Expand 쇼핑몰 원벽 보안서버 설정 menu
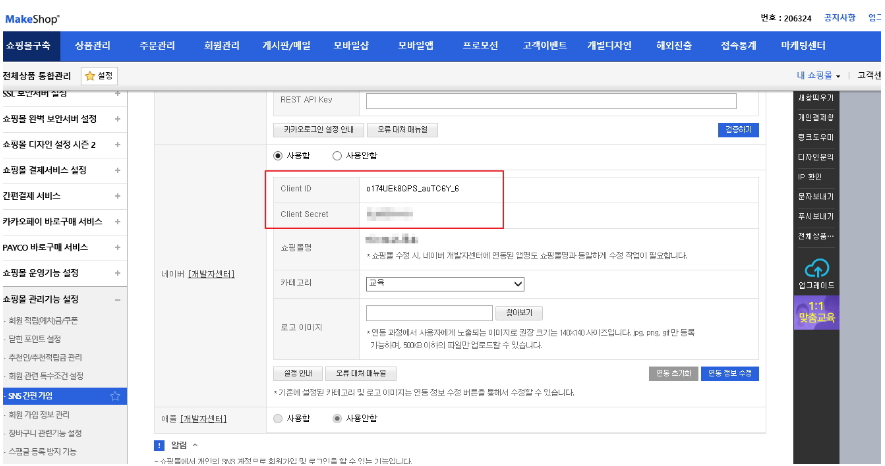The width and height of the screenshot is (885, 466). click(x=117, y=119)
